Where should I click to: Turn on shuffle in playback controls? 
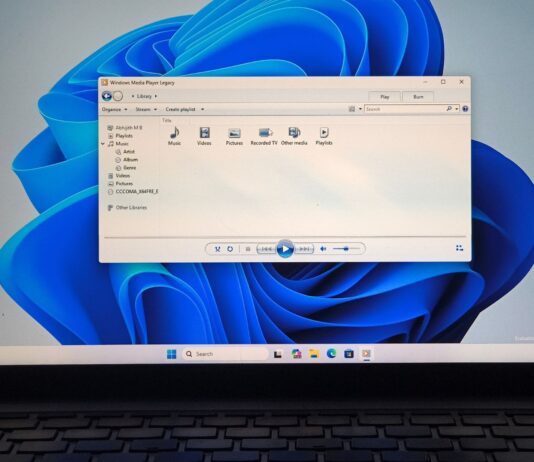tap(217, 249)
